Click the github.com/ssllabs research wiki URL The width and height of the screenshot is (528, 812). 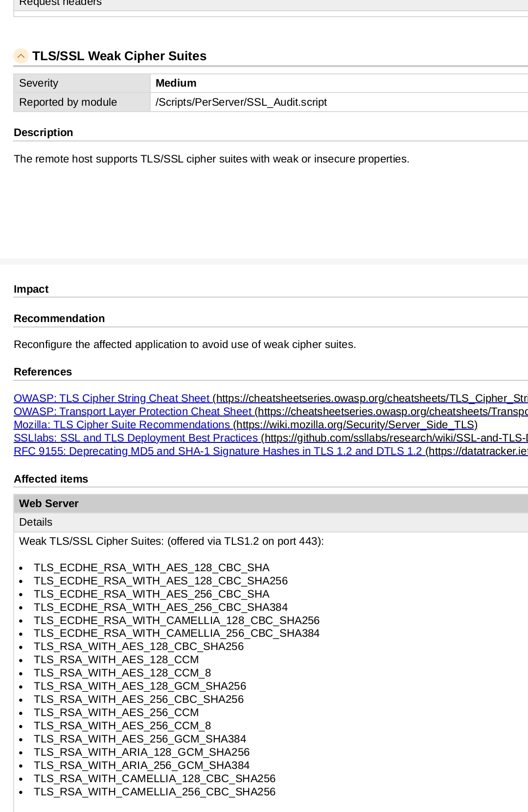[x=395, y=438]
